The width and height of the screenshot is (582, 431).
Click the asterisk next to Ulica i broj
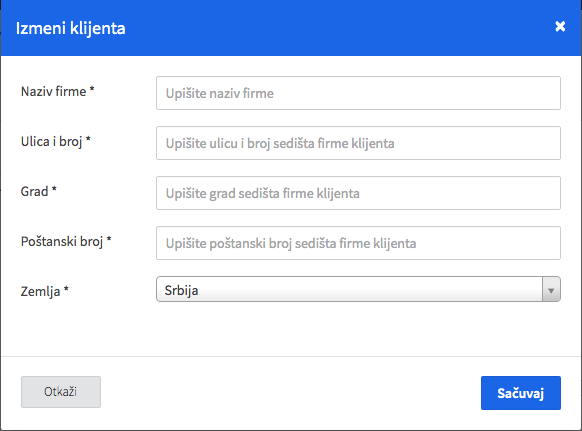[x=88, y=140]
